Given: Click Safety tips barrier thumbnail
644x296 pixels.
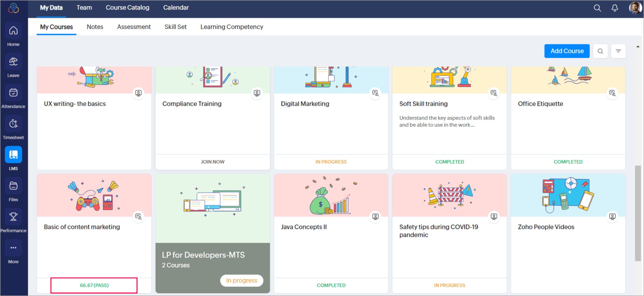Looking at the screenshot, I should (x=449, y=195).
